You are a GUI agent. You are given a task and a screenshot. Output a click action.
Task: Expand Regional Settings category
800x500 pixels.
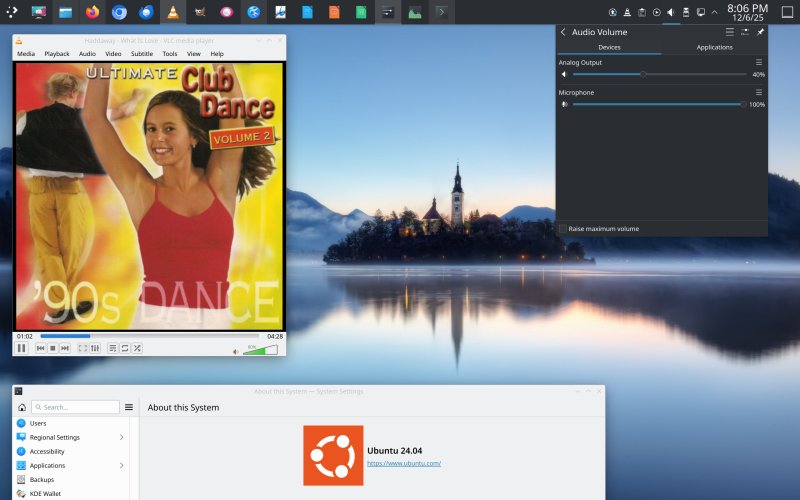[x=121, y=437]
